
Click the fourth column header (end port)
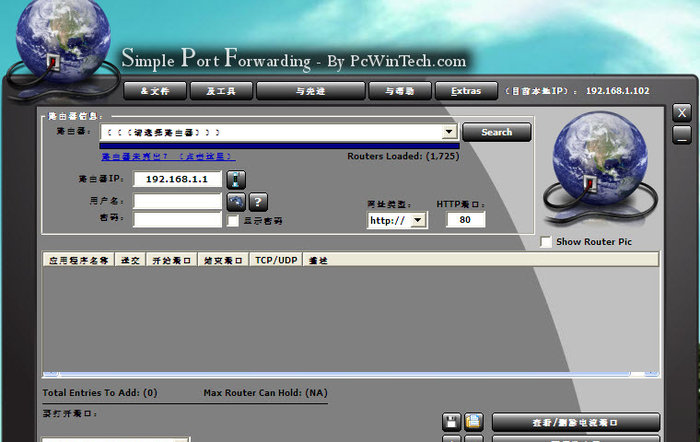coord(223,260)
